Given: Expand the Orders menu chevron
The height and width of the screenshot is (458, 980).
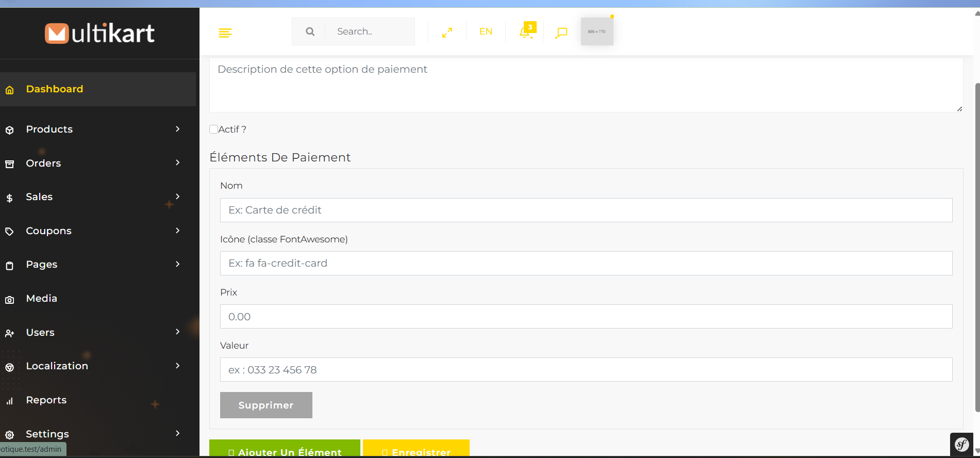Looking at the screenshot, I should (177, 162).
